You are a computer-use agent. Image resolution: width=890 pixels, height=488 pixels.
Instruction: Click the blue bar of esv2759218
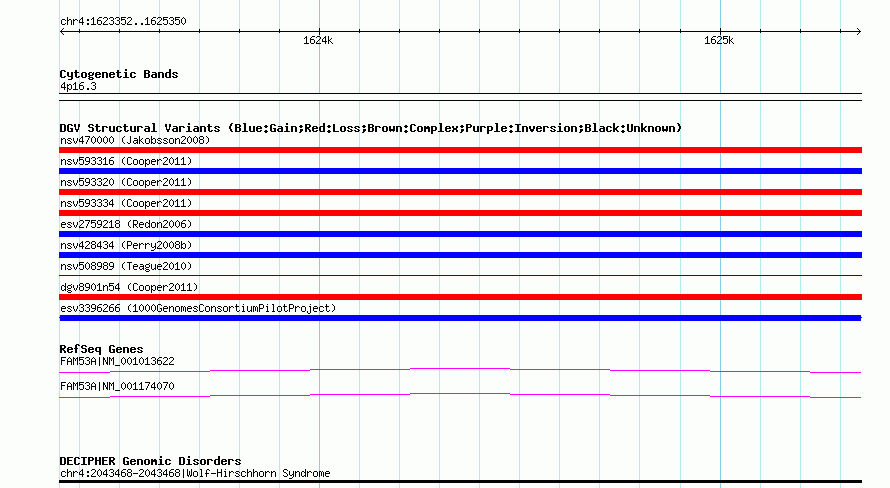tap(460, 234)
